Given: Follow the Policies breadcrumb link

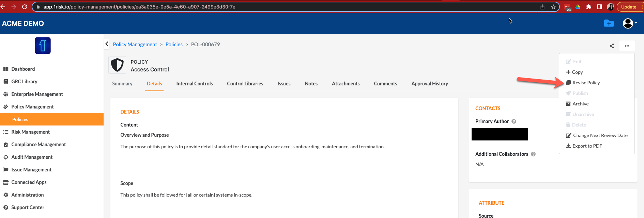Looking at the screenshot, I should coord(174,45).
